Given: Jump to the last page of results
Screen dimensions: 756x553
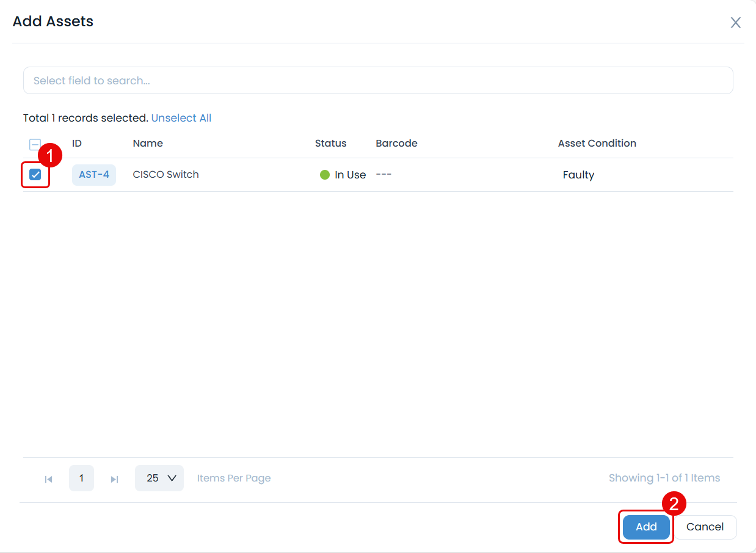Looking at the screenshot, I should (114, 479).
